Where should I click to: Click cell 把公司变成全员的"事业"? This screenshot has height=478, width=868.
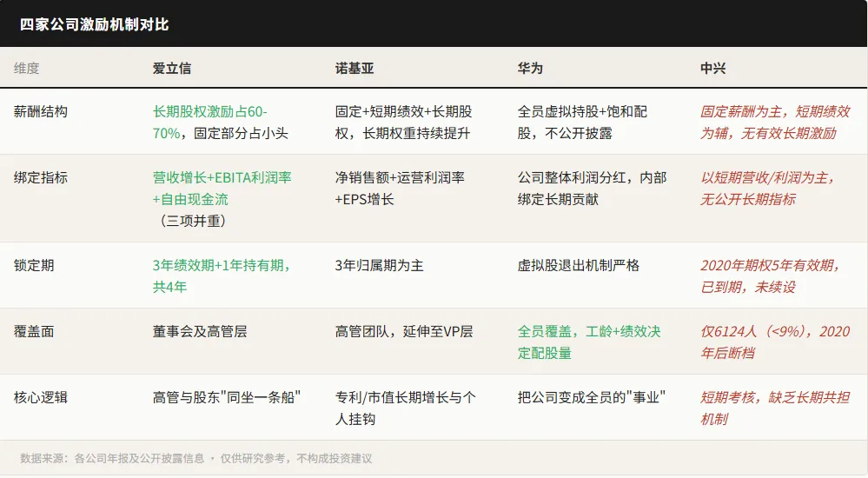tap(591, 397)
